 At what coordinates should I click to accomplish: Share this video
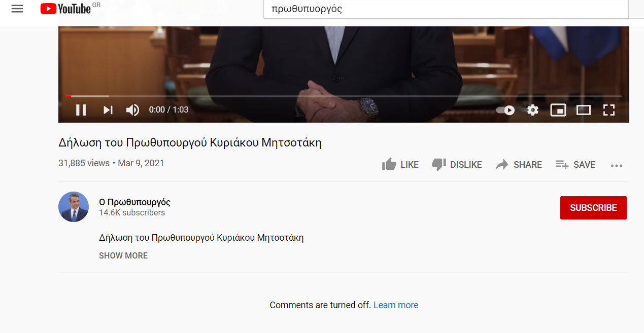click(x=519, y=165)
